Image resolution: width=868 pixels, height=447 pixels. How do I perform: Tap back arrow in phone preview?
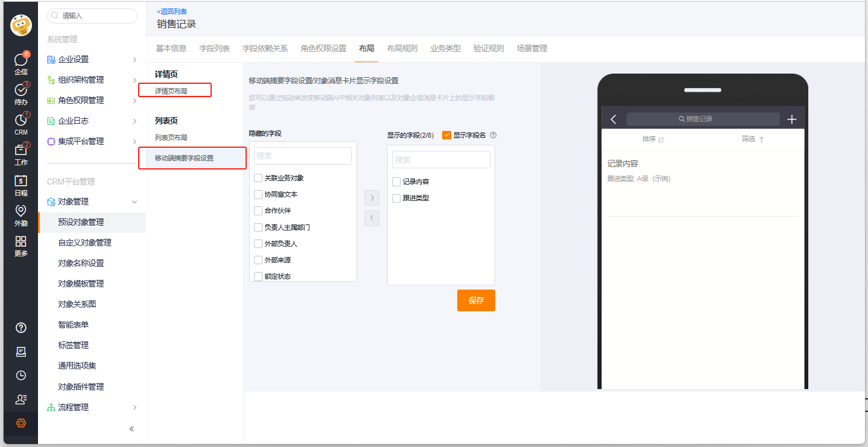pyautogui.click(x=613, y=119)
